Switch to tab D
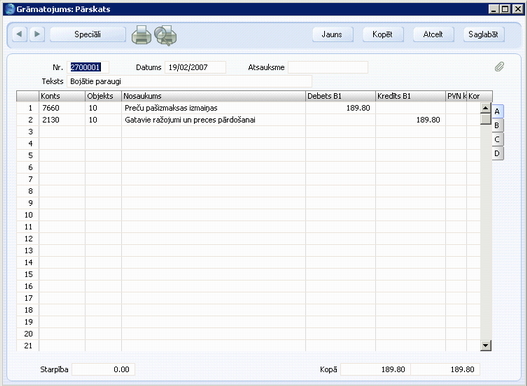This screenshot has width=527, height=386. 497,153
